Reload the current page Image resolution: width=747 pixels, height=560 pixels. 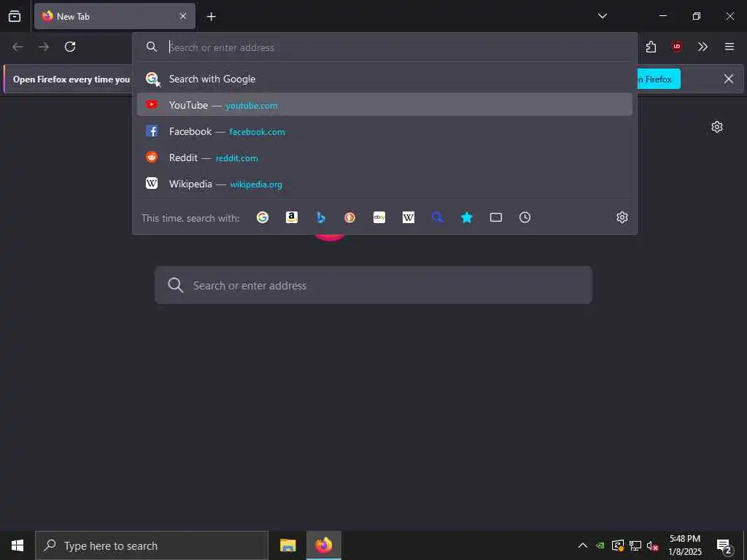coord(70,47)
